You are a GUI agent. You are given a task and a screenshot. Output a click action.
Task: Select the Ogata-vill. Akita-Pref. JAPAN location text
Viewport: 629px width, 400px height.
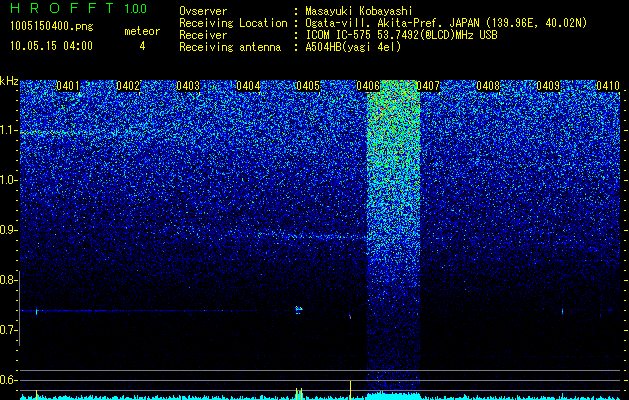point(448,23)
